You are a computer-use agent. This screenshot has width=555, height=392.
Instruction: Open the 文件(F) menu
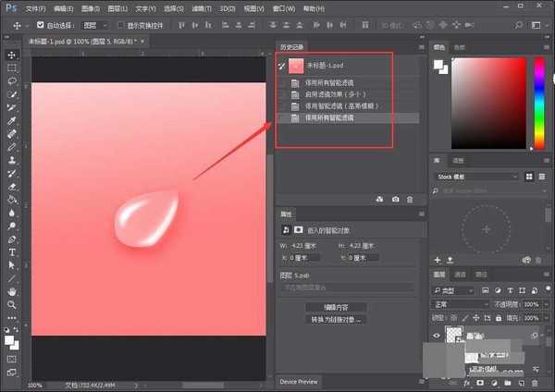tap(36, 7)
